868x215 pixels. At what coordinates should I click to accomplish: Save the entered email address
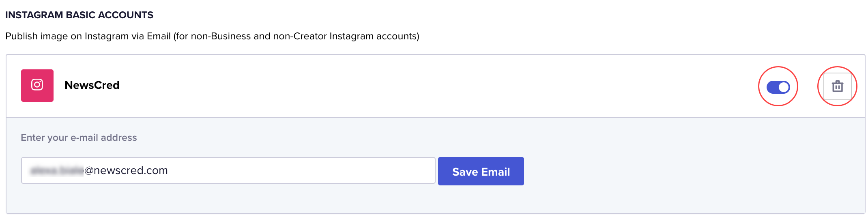click(481, 171)
